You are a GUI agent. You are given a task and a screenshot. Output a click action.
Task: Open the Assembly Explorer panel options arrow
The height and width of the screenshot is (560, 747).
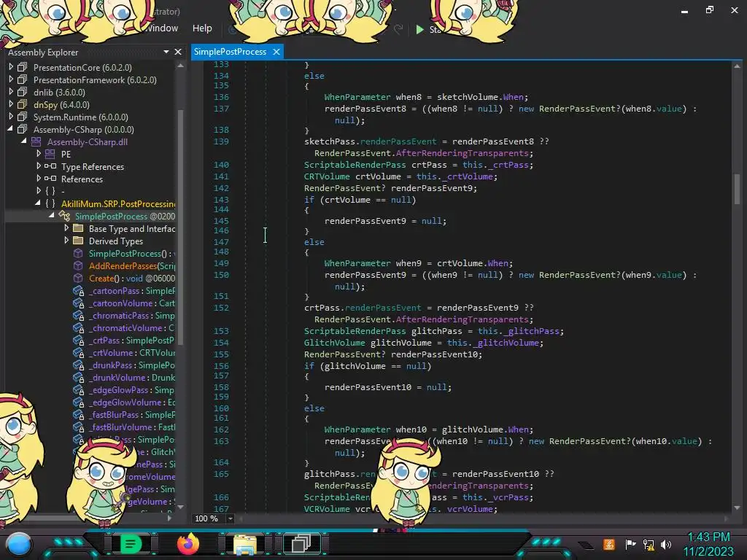[166, 52]
